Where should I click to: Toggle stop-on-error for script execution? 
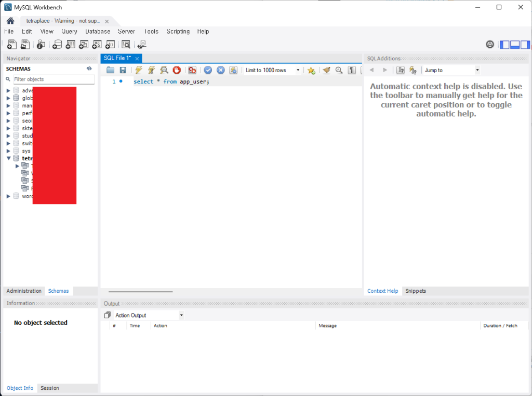(192, 70)
